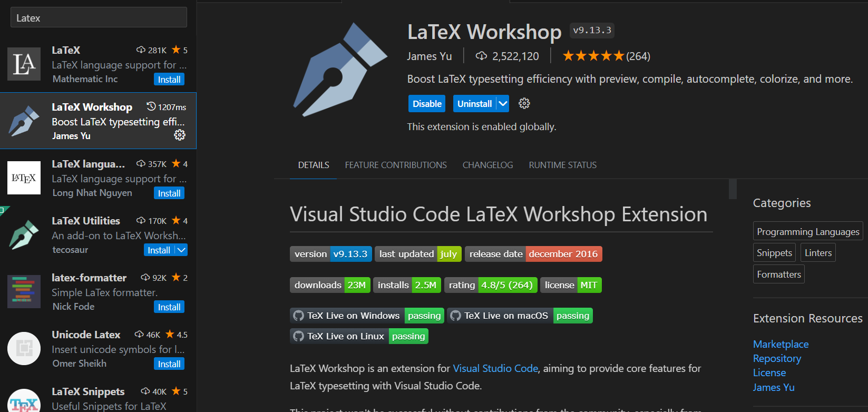This screenshot has width=868, height=412.
Task: Select the LaTeX Mathematic Inc extension logo
Action: pos(24,64)
